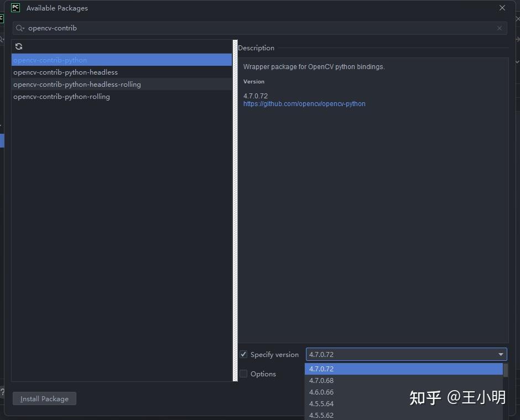Open the opencv-python GitHub link
This screenshot has width=520, height=420.
[x=304, y=103]
